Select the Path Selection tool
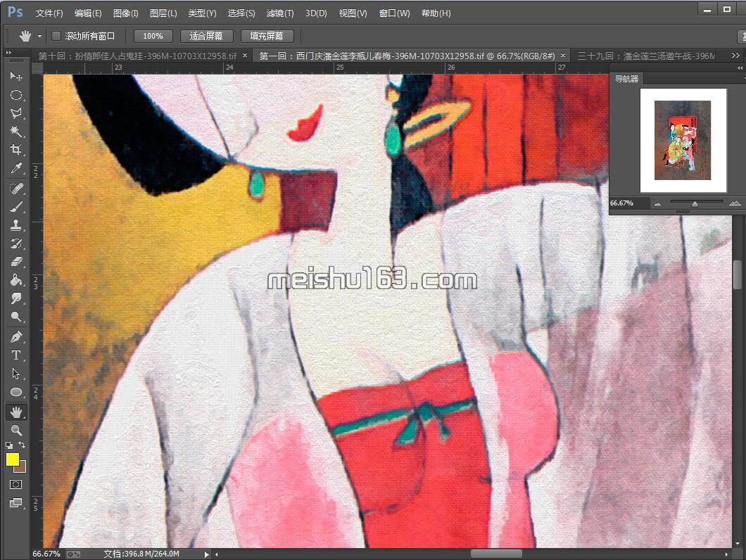This screenshot has height=560, width=746. pyautogui.click(x=15, y=374)
